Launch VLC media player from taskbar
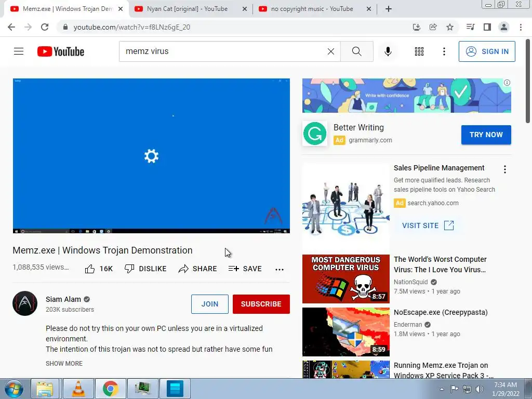This screenshot has height=399, width=532. [x=78, y=389]
